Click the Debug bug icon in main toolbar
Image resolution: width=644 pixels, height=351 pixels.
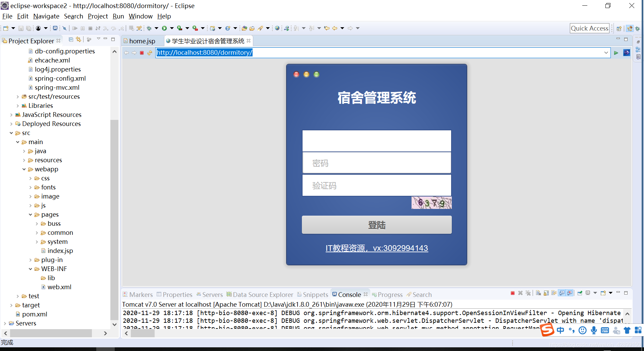pos(149,28)
